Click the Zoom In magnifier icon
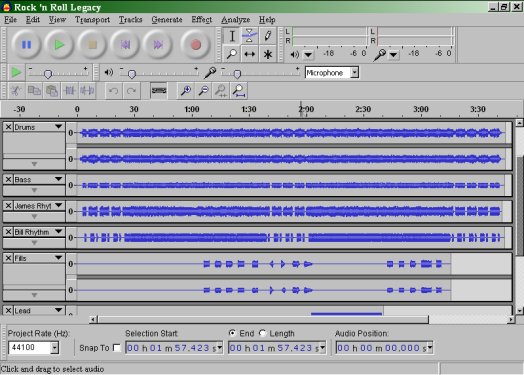 (186, 91)
